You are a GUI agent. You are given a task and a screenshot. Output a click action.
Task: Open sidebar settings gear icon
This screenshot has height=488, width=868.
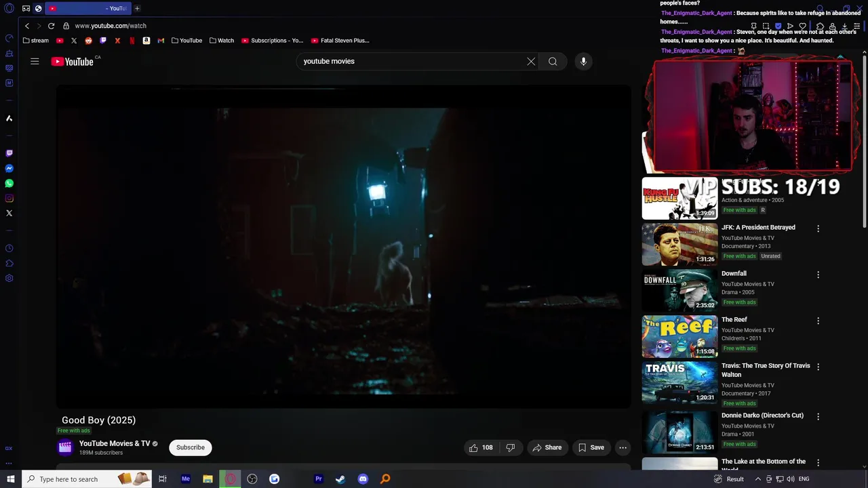(9, 278)
